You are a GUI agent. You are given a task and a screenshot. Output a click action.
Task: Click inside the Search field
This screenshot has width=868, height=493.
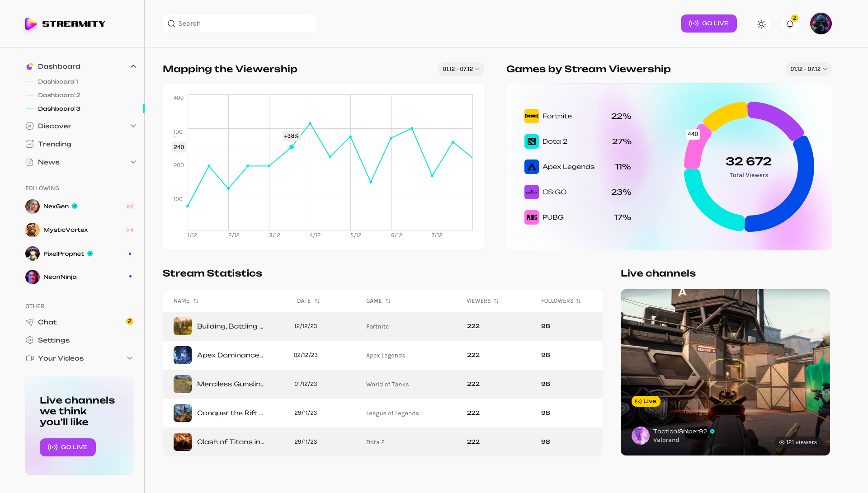240,23
